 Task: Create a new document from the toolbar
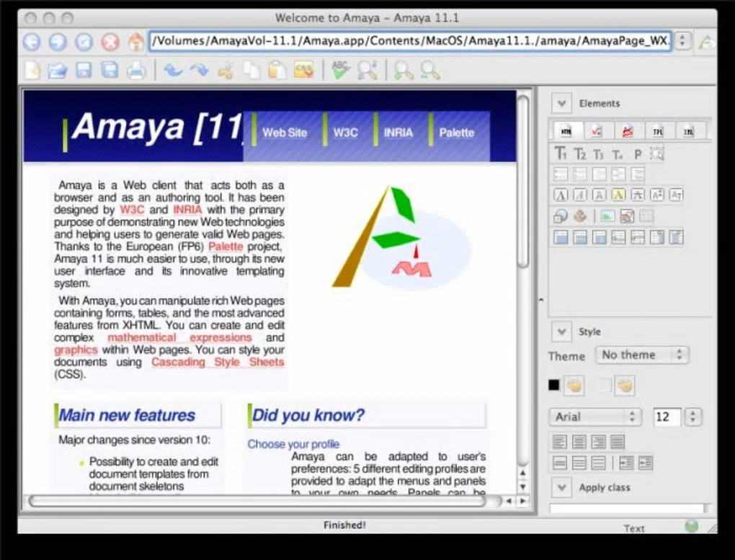(x=32, y=71)
